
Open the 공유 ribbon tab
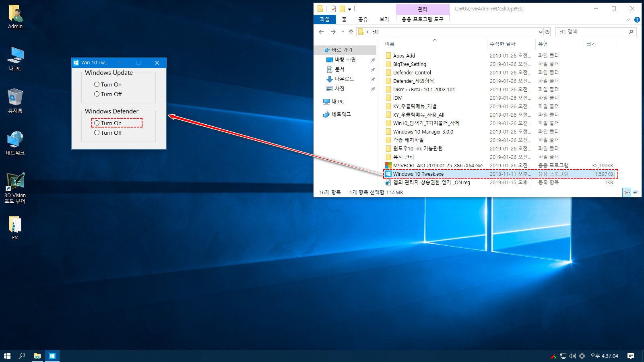[x=363, y=19]
